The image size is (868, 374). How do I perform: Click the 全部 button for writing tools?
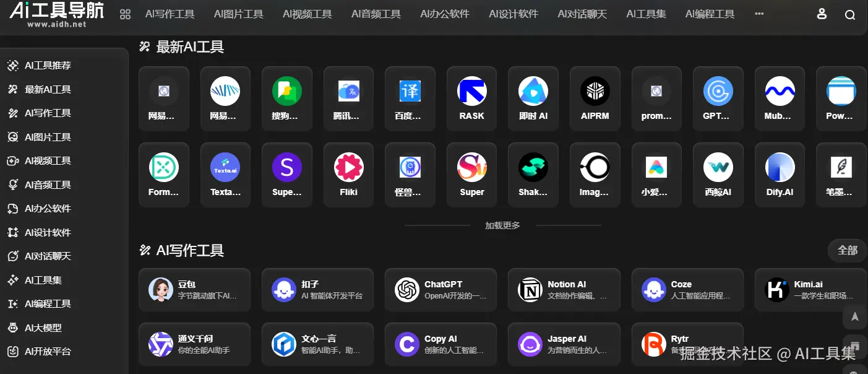[x=847, y=250]
